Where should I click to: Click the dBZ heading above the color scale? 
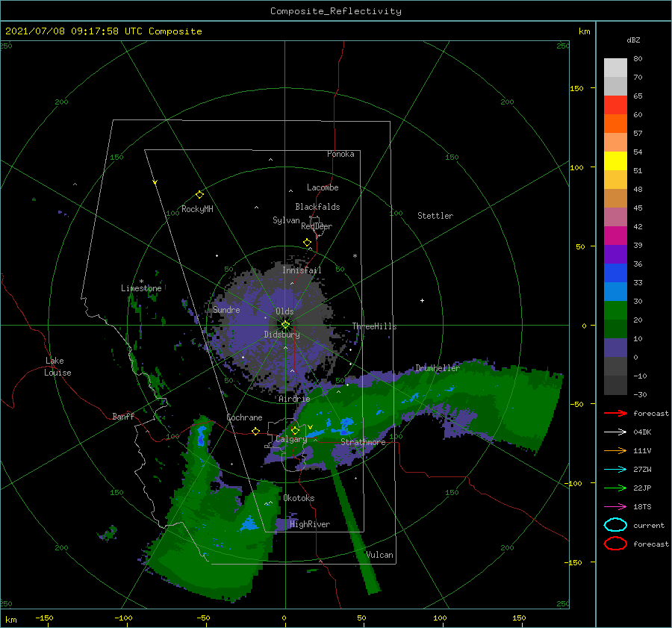(x=633, y=40)
